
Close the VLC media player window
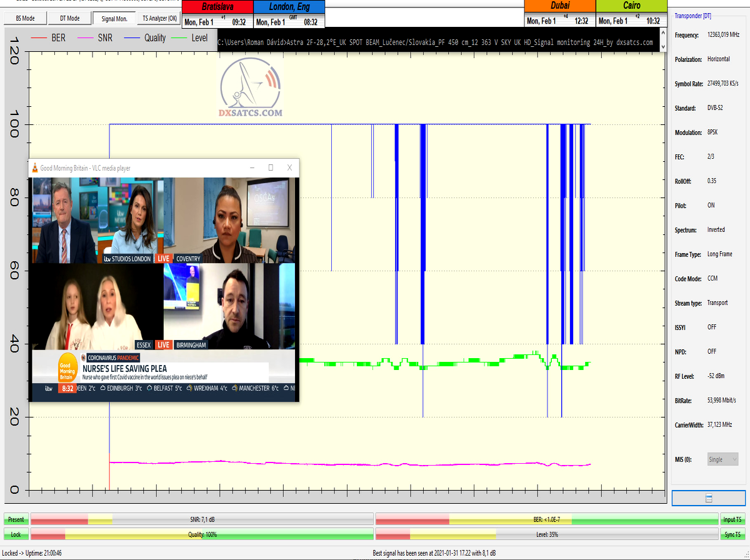[289, 167]
